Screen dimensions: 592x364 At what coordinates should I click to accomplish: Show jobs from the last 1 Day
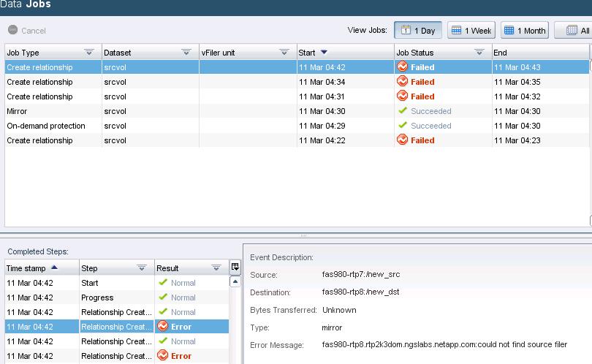[x=418, y=30]
